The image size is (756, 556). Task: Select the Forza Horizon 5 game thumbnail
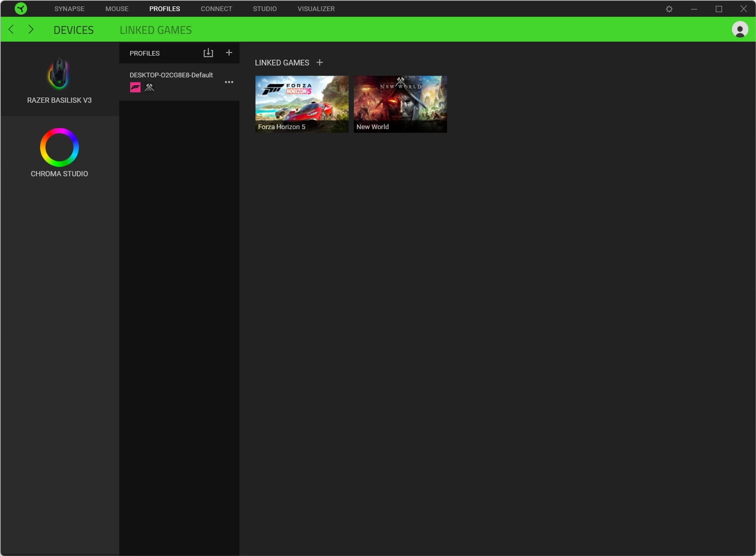click(x=302, y=104)
